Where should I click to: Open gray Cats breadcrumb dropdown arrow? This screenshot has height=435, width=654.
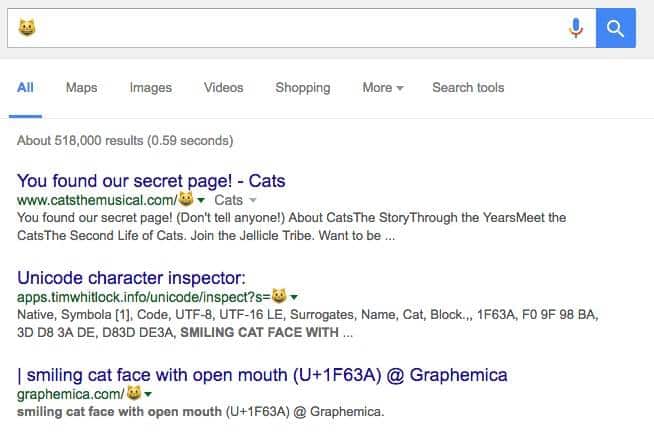(252, 201)
